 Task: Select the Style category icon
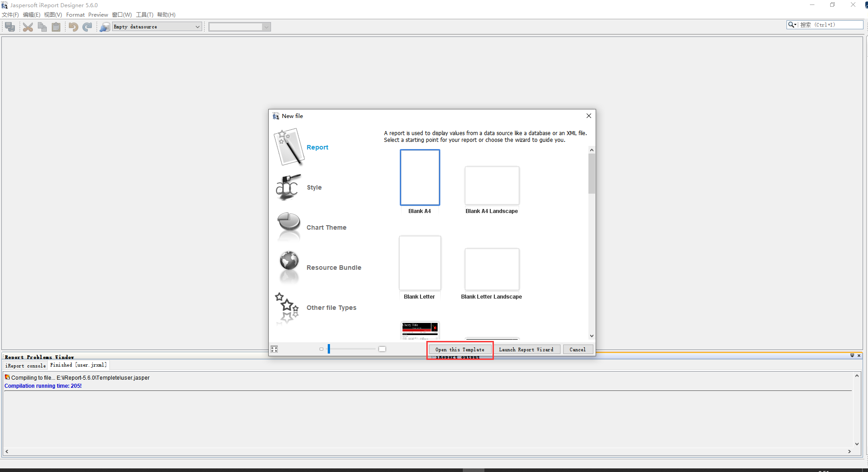pyautogui.click(x=288, y=187)
